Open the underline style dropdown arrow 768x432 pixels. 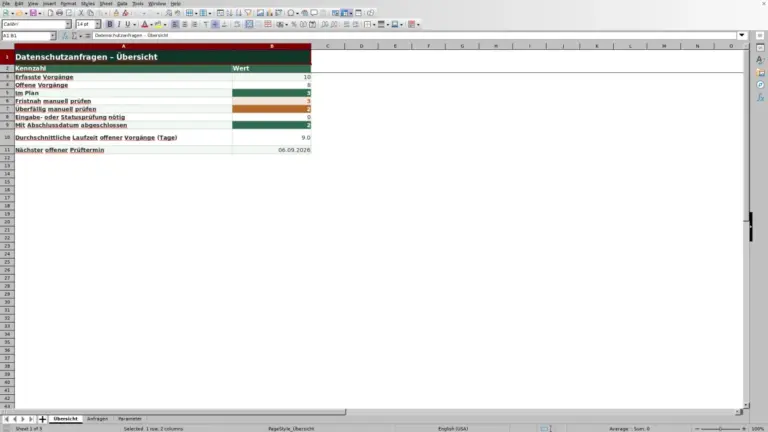pos(134,24)
